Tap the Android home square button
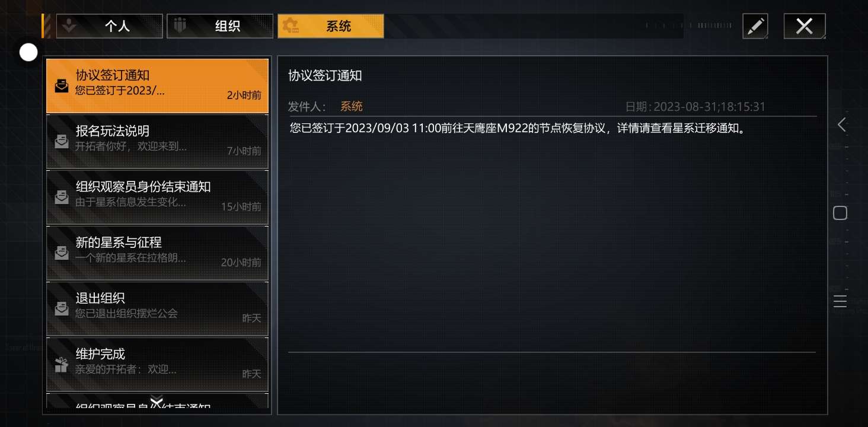The height and width of the screenshot is (427, 868). coord(840,213)
